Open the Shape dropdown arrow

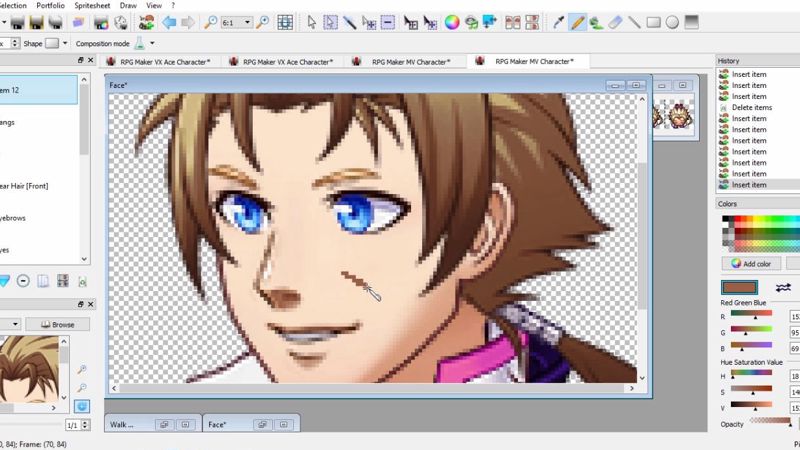tap(65, 43)
